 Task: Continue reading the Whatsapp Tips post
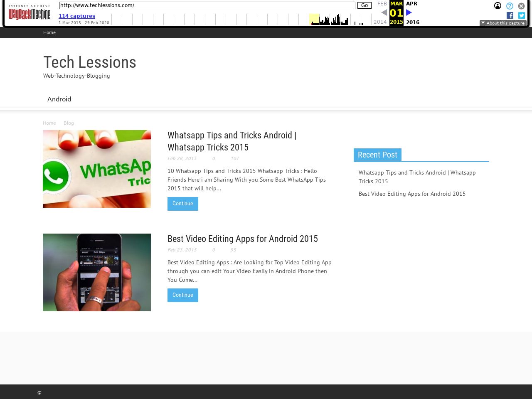click(x=182, y=204)
